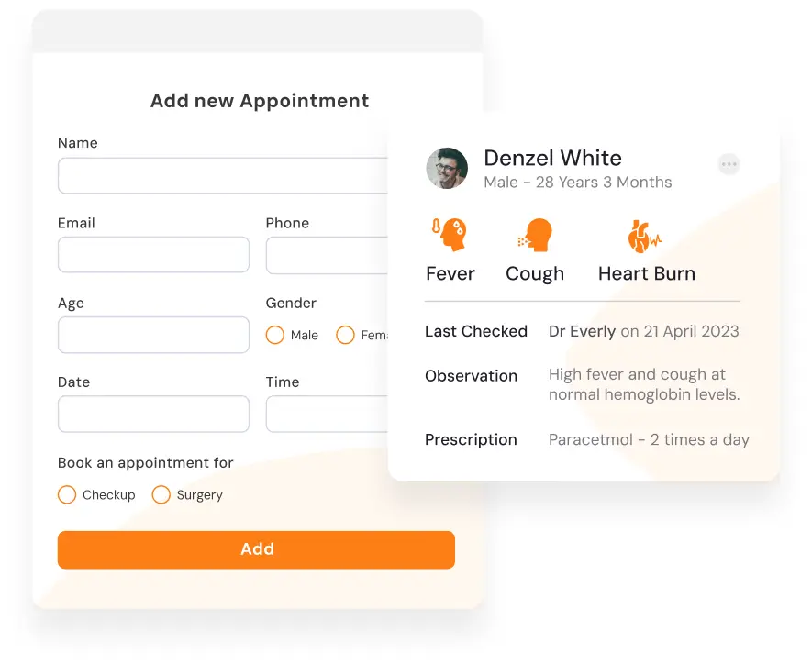Click the Paracetmol prescription text

(649, 439)
